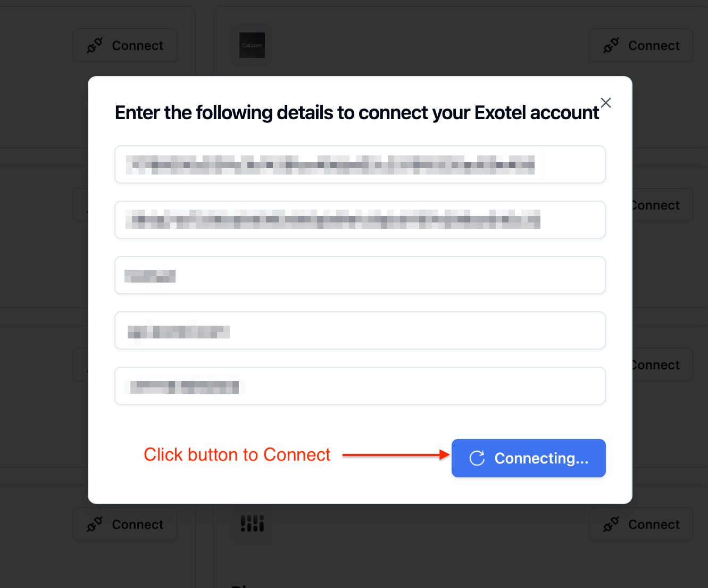Click the blue Connecting... button
Viewport: 708px width, 588px height.
tap(528, 458)
